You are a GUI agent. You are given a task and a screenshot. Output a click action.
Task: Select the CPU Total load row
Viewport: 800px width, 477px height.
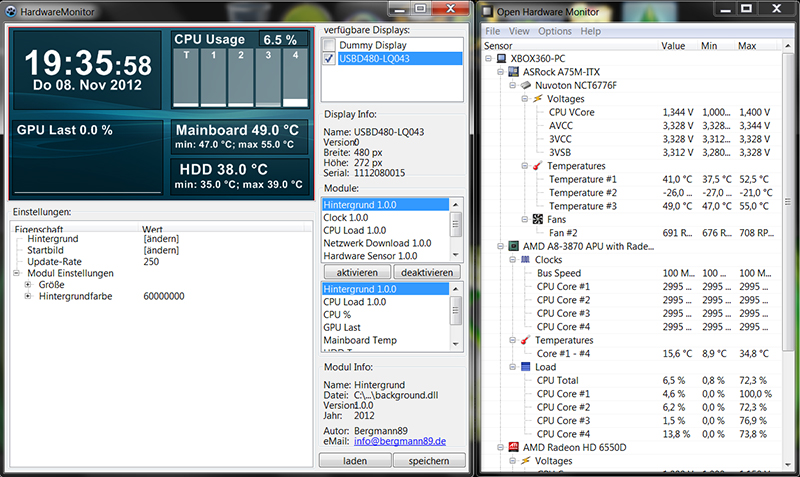pyautogui.click(x=631, y=380)
